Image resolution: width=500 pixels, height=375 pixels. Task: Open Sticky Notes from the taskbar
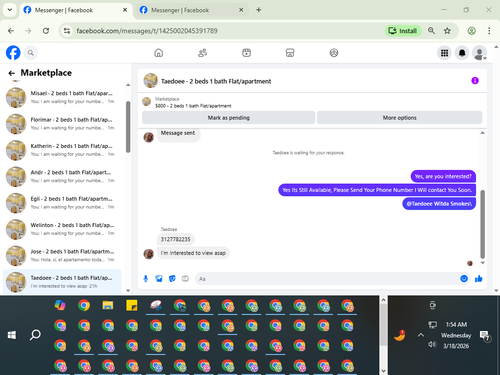[x=132, y=305]
